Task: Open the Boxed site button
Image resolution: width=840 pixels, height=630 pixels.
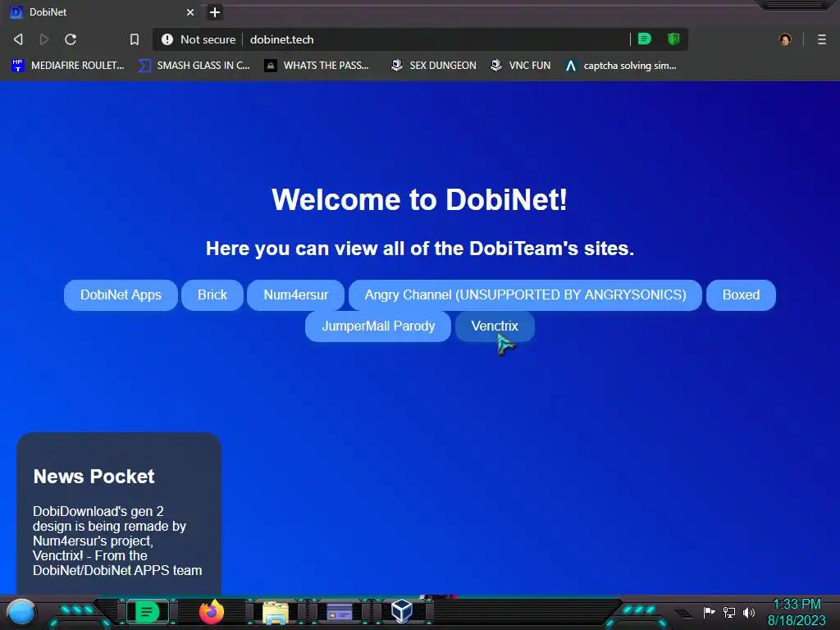Action: [x=741, y=295]
